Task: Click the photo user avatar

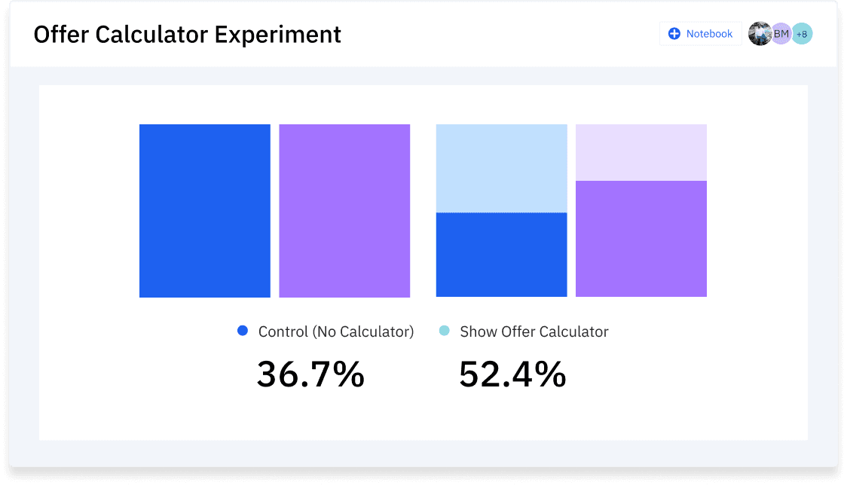Action: 759,34
